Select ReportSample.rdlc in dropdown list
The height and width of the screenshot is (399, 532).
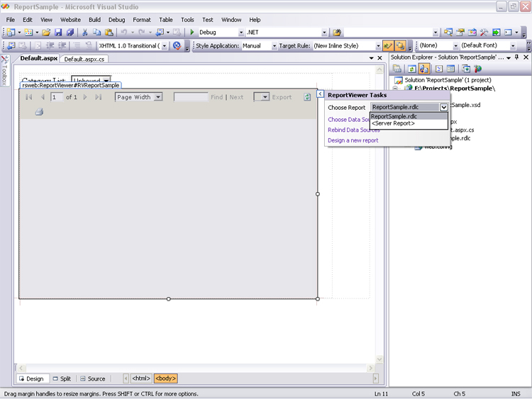[409, 116]
